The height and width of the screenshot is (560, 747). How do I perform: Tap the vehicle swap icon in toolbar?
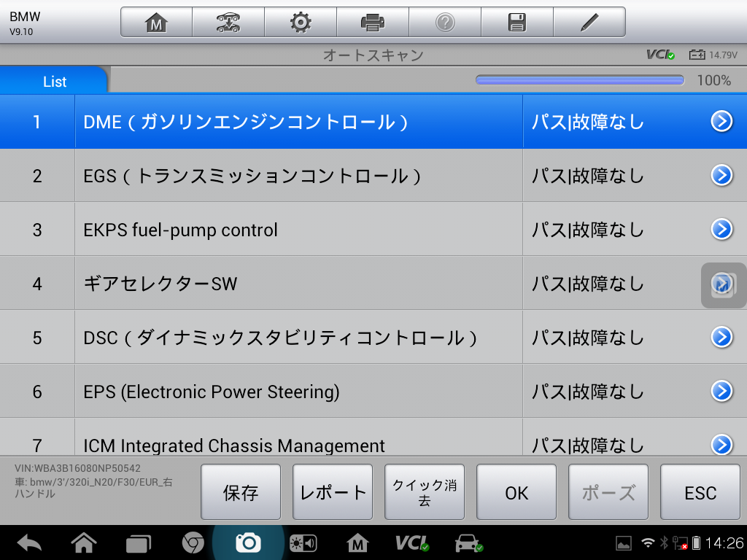228,23
